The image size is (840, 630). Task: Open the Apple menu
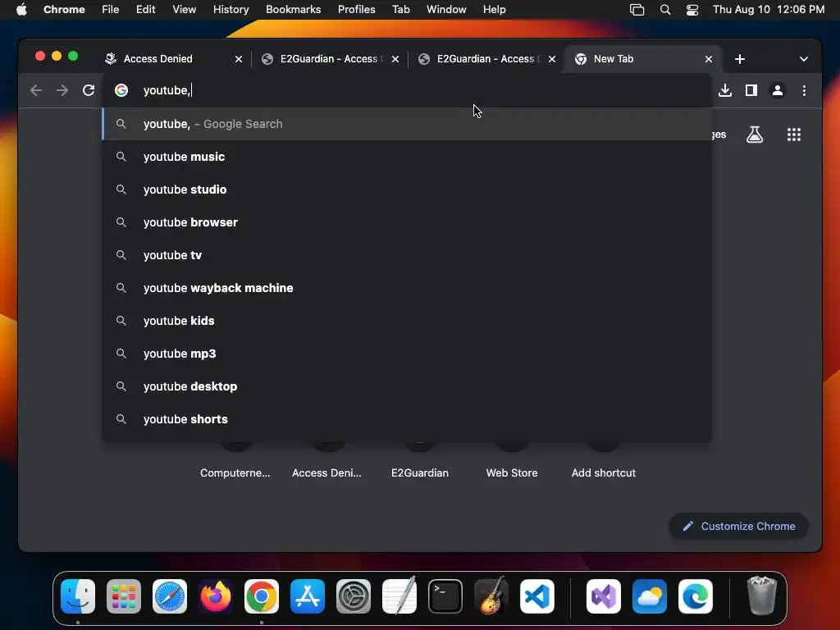tap(21, 10)
